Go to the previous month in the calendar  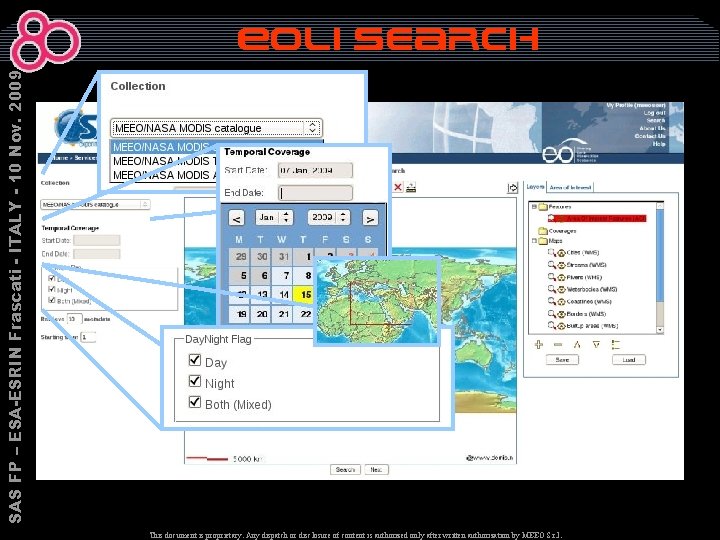(236, 219)
